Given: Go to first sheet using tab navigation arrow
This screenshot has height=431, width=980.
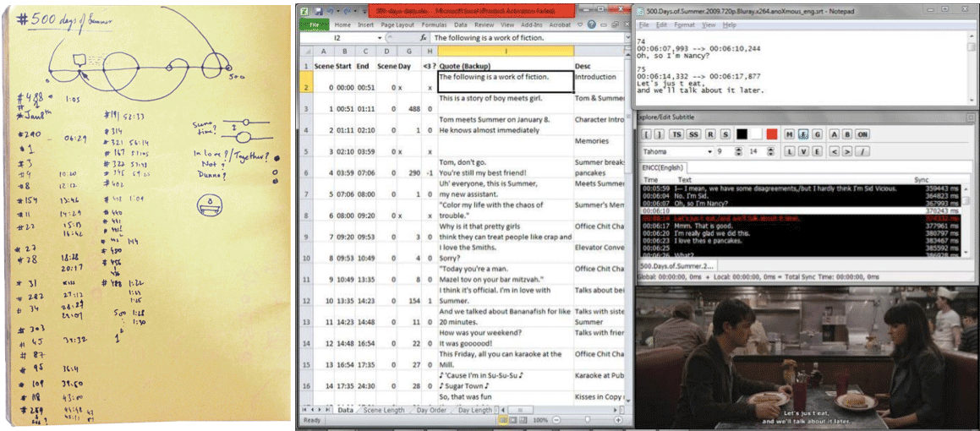Looking at the screenshot, I should (304, 410).
